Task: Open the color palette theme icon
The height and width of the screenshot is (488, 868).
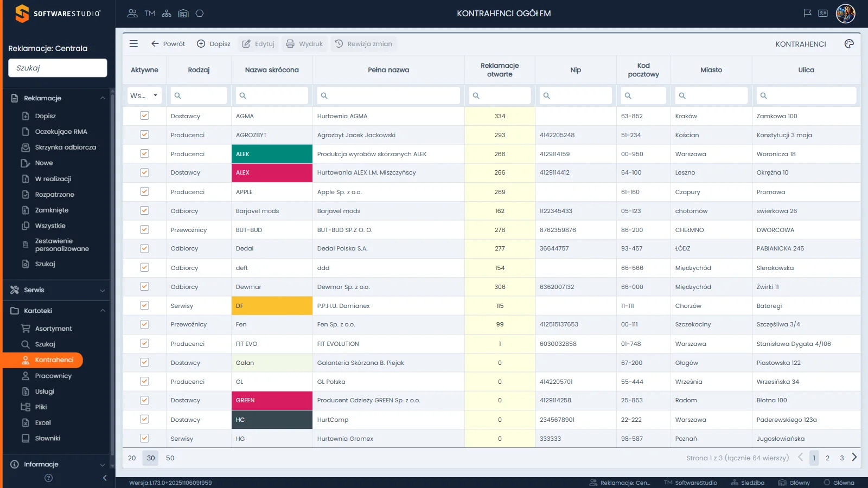Action: tap(849, 44)
